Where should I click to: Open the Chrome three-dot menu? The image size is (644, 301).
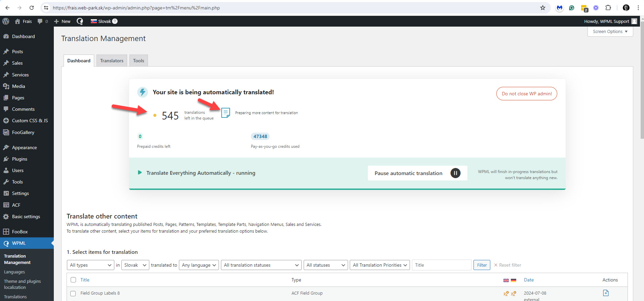638,8
